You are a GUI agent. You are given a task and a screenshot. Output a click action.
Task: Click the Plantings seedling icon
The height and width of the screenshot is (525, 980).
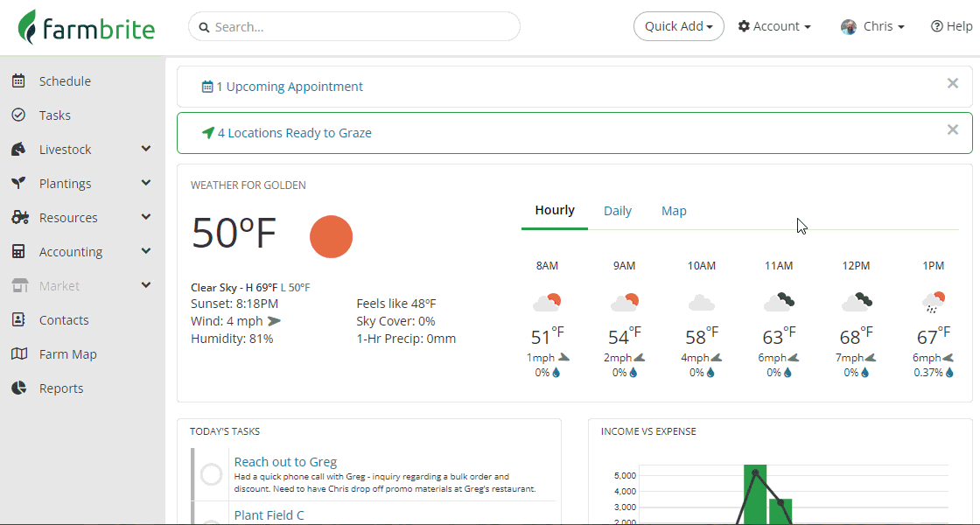click(18, 184)
